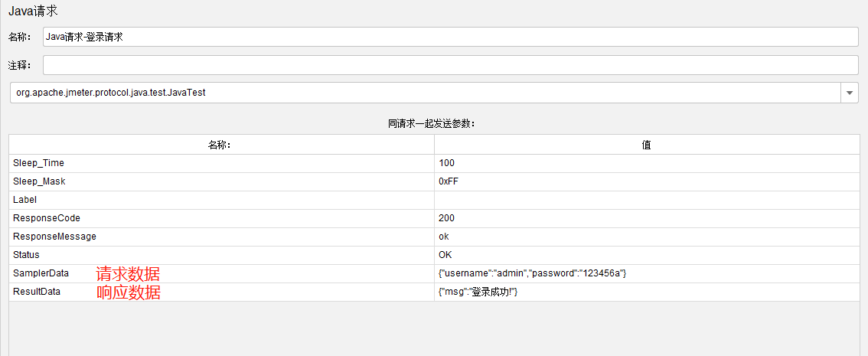The height and width of the screenshot is (356, 868).
Task: Edit the ResultData msg 登录成功 value
Action: point(647,292)
